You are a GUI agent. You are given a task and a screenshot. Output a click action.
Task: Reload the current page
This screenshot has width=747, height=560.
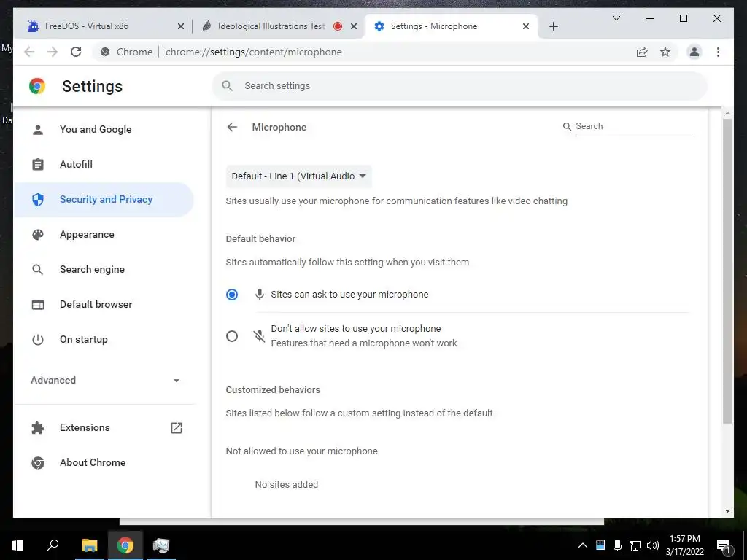click(x=76, y=52)
